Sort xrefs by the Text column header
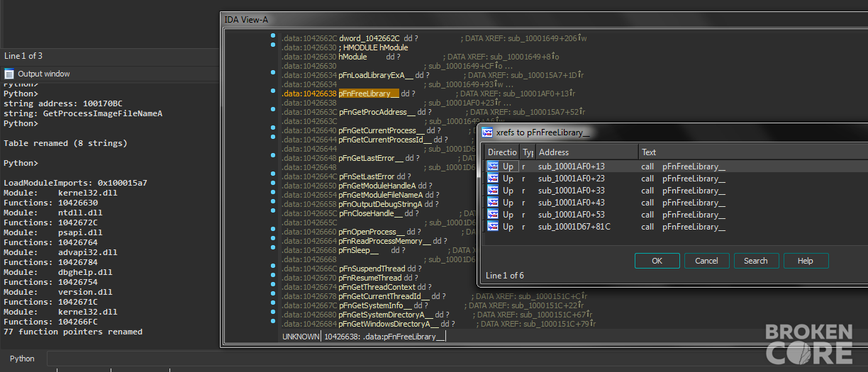 tap(753, 152)
